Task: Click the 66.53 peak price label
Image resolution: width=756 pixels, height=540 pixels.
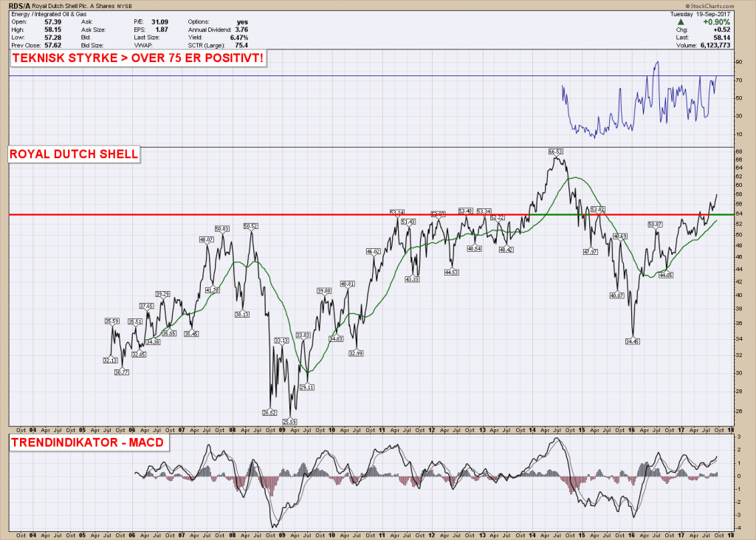Action: pyautogui.click(x=555, y=151)
